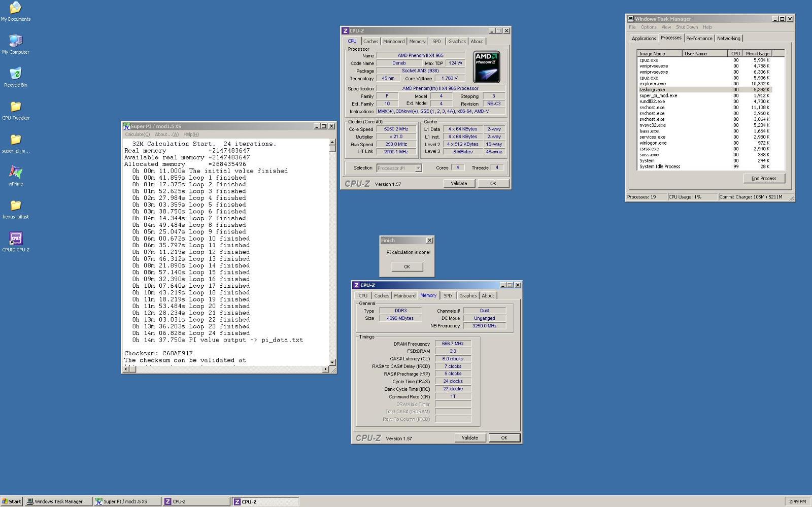Image resolution: width=812 pixels, height=507 pixels.
Task: Click Super PI horizontal scrollbar right arrow
Action: (326, 369)
